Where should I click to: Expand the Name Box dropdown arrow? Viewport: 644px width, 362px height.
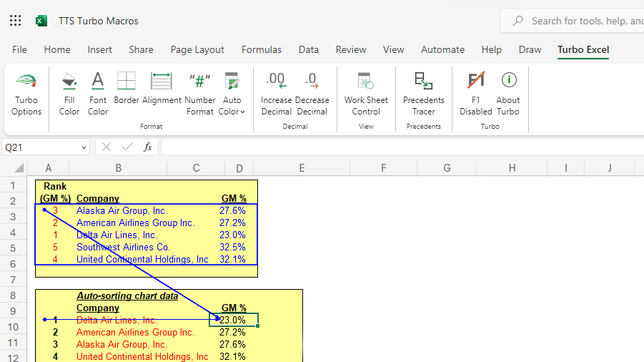click(84, 147)
